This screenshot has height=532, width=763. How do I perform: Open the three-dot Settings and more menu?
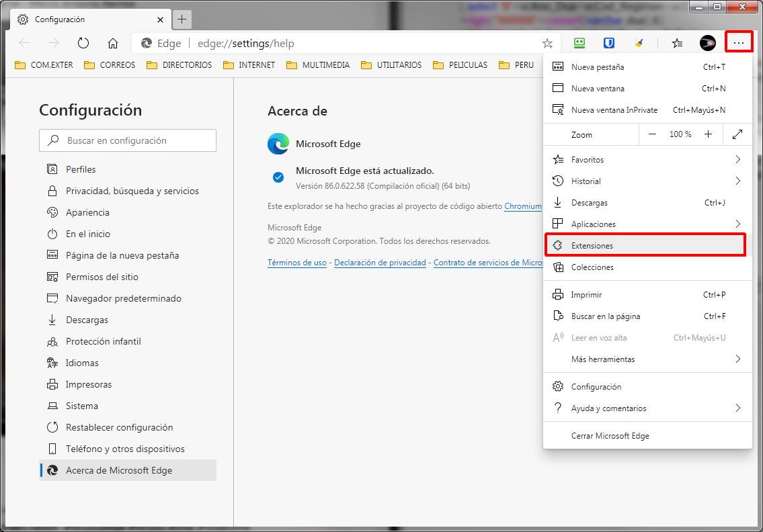point(739,43)
